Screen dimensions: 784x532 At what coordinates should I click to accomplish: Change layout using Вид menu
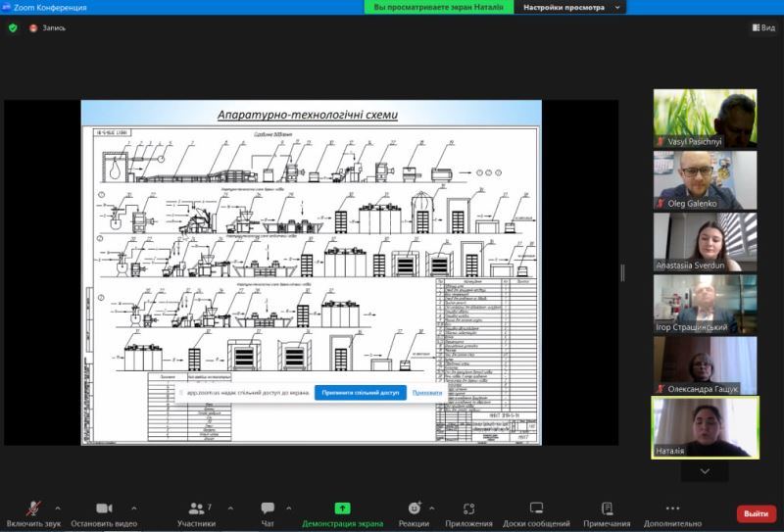[x=763, y=27]
